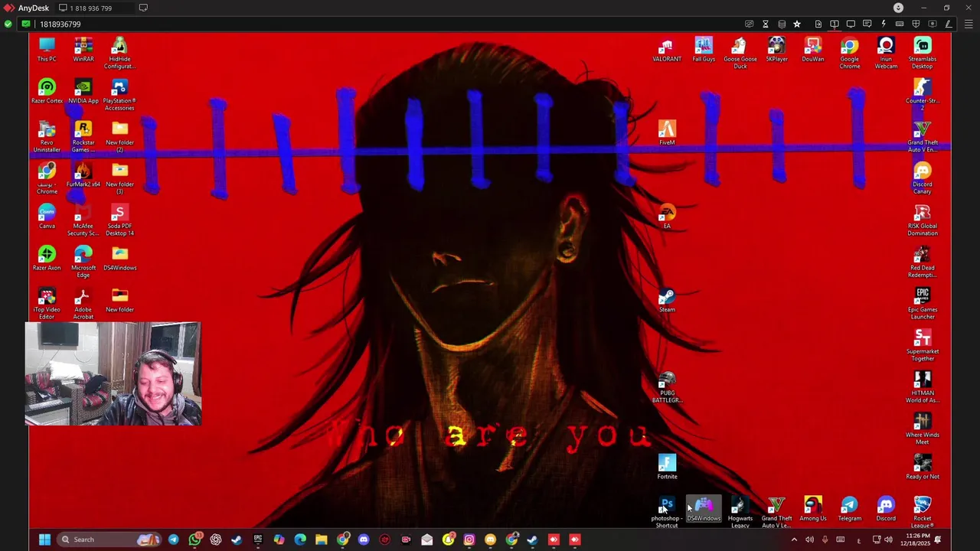The image size is (980, 551).
Task: Select the Microsoft Edge desktop icon
Action: point(83,262)
